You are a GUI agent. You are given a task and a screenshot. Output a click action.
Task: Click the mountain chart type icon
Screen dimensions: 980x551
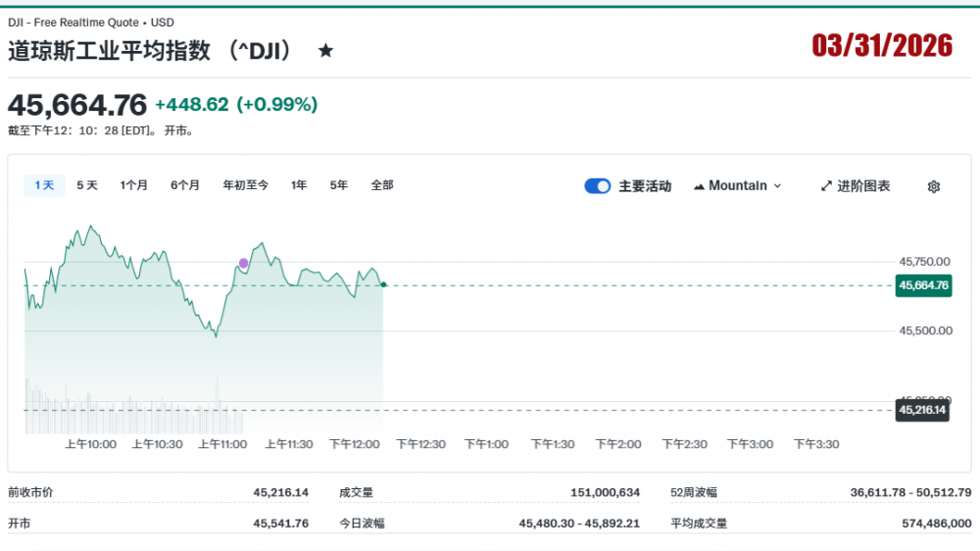tap(699, 186)
